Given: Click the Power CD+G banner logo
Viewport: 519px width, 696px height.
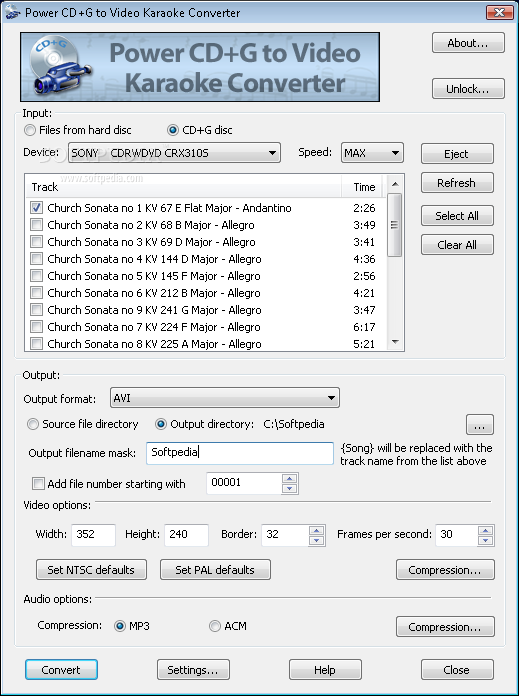Looking at the screenshot, I should click(200, 67).
